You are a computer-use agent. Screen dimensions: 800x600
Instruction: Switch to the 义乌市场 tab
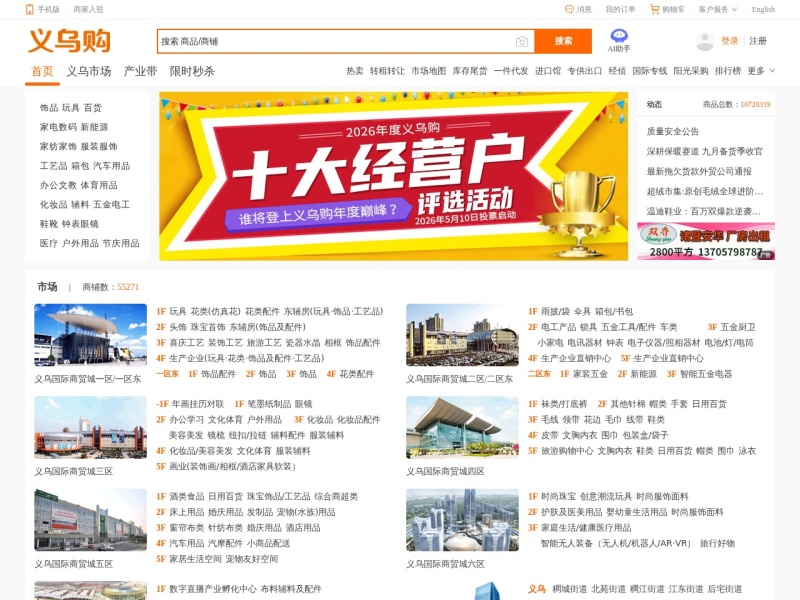click(89, 71)
